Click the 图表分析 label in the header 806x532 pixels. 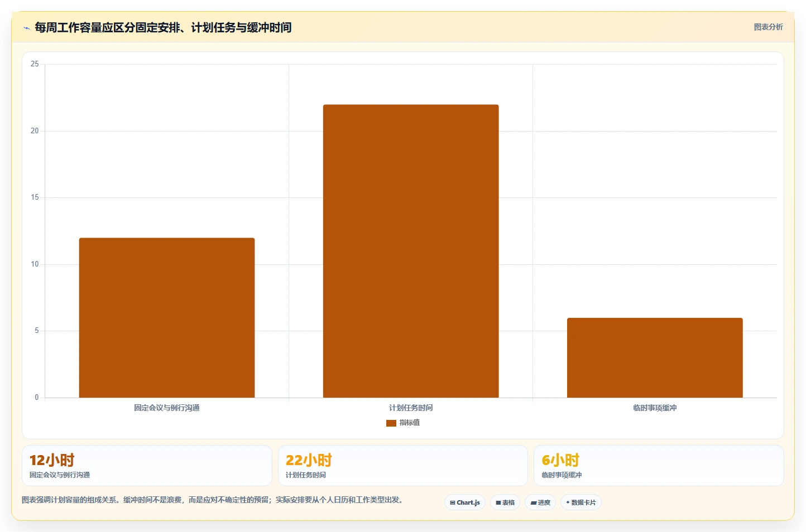click(x=768, y=27)
